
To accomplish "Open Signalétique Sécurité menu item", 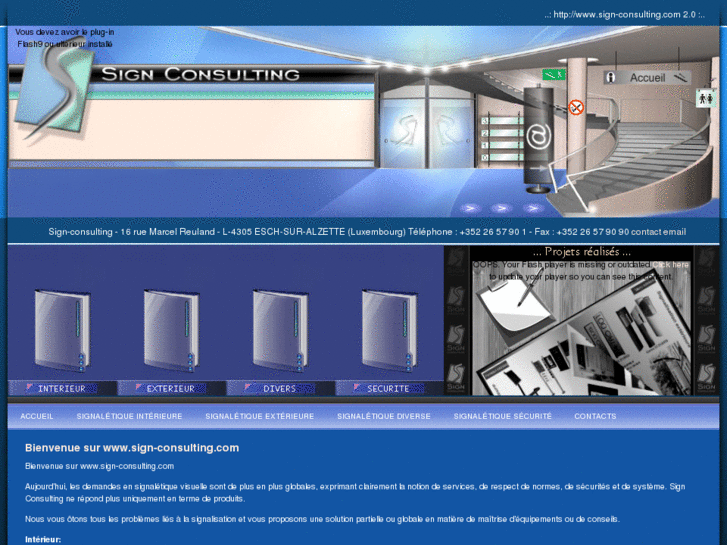I will tap(503, 417).
